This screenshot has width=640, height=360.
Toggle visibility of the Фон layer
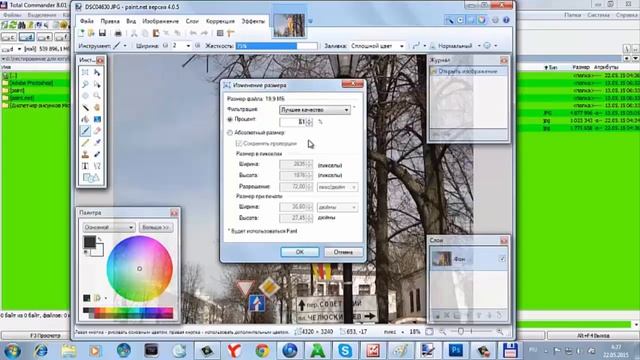[x=502, y=259]
